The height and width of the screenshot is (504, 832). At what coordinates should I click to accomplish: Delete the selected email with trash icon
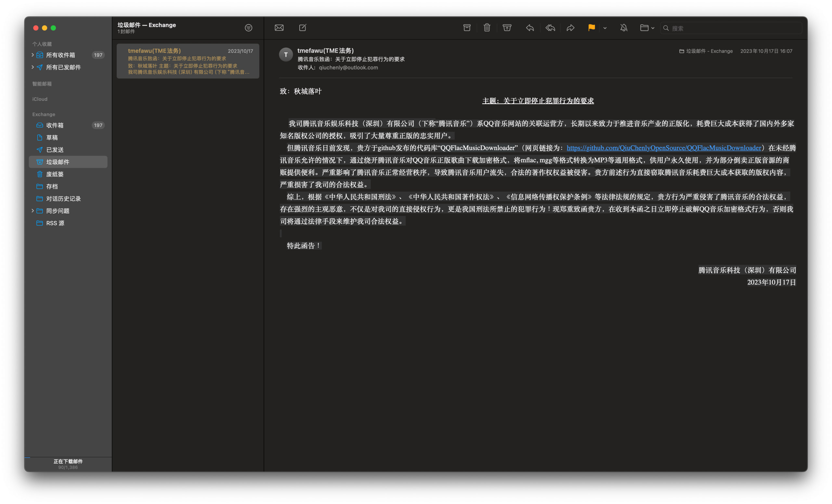point(487,28)
